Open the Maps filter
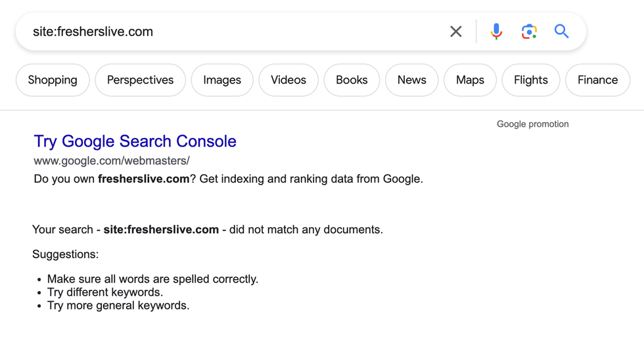Image resolution: width=644 pixels, height=339 pixels. click(x=470, y=80)
